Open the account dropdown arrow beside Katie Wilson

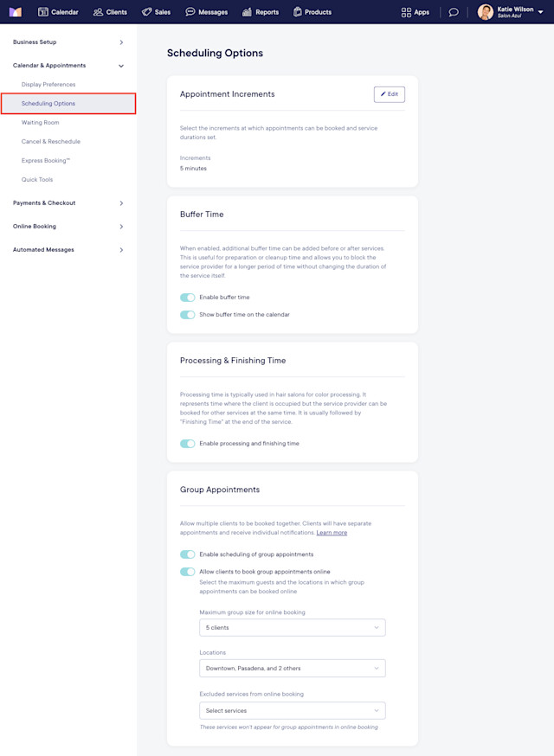pyautogui.click(x=540, y=12)
